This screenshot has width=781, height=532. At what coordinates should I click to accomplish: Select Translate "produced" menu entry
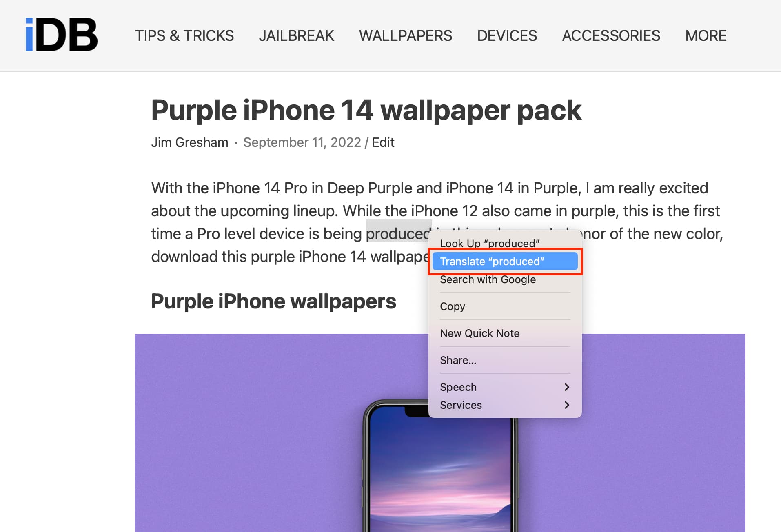coord(505,261)
